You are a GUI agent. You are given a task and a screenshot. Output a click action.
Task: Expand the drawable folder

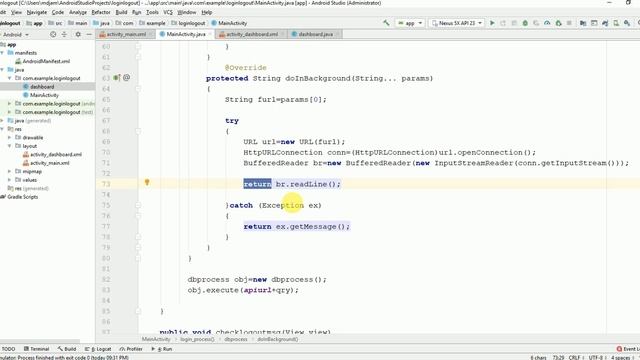(9, 138)
